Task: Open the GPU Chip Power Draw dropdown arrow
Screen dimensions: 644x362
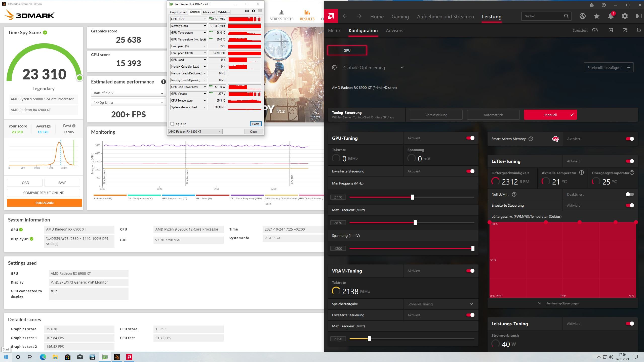Action: (x=205, y=87)
